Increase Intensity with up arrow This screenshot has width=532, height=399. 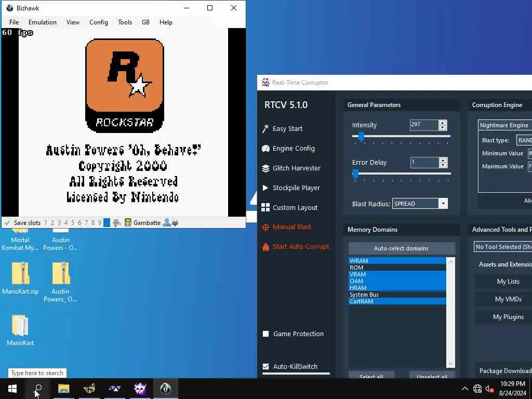pos(443,123)
